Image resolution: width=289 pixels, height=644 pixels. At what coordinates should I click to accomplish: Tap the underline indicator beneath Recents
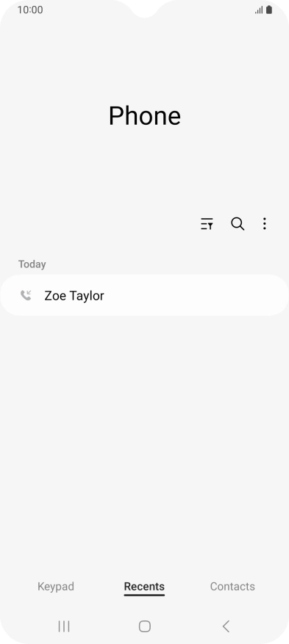coord(144,595)
